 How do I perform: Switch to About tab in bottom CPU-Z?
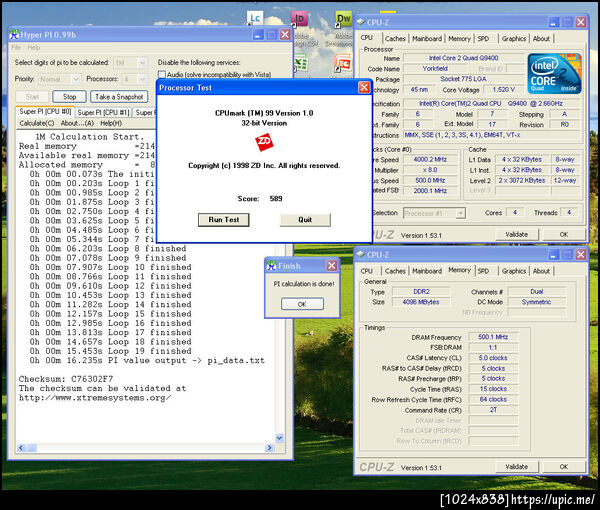(541, 271)
